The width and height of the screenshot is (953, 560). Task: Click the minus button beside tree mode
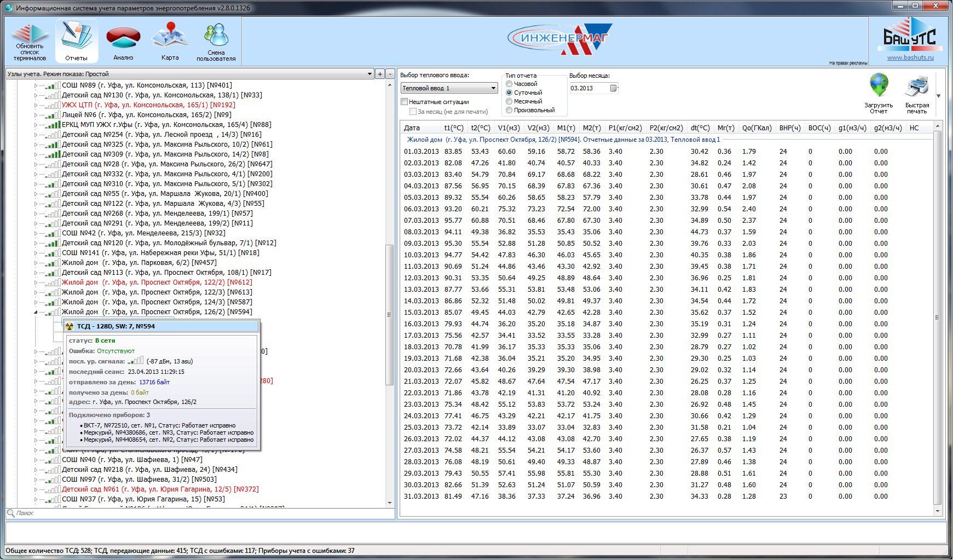(390, 74)
